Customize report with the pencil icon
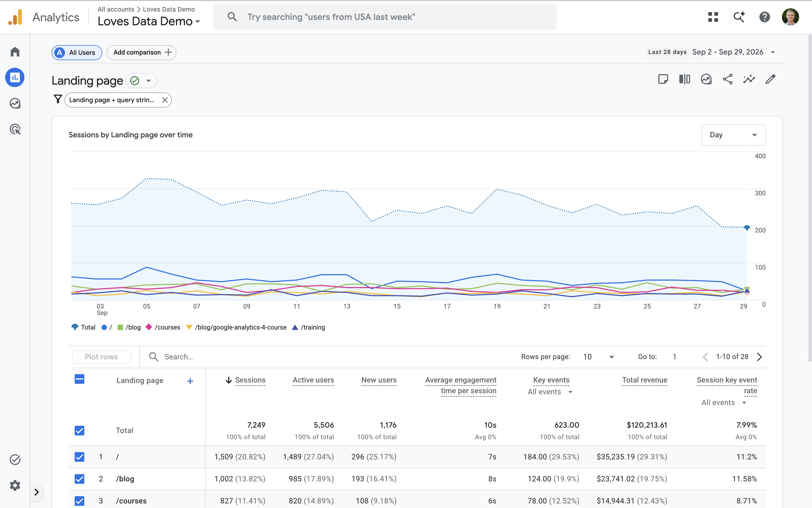The height and width of the screenshot is (508, 812). [x=770, y=79]
